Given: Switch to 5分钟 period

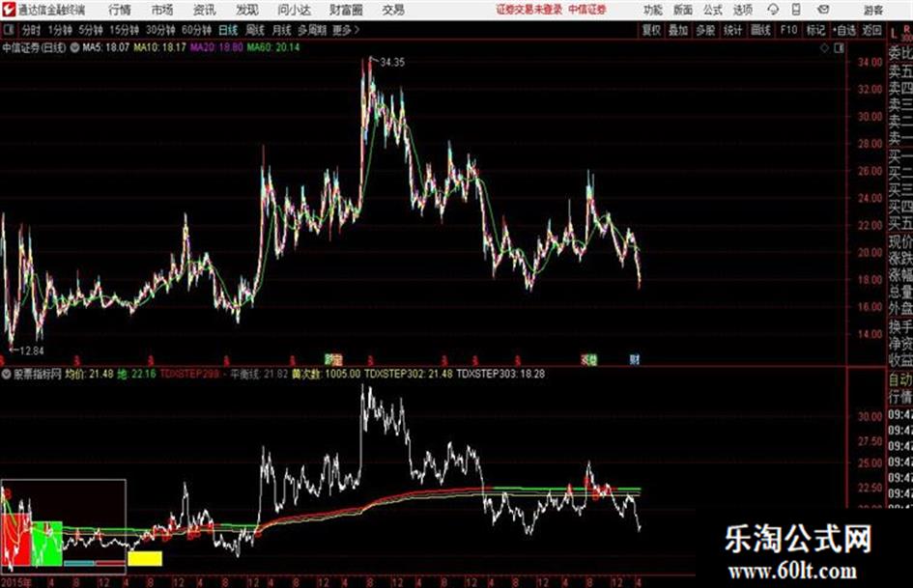Looking at the screenshot, I should [90, 30].
